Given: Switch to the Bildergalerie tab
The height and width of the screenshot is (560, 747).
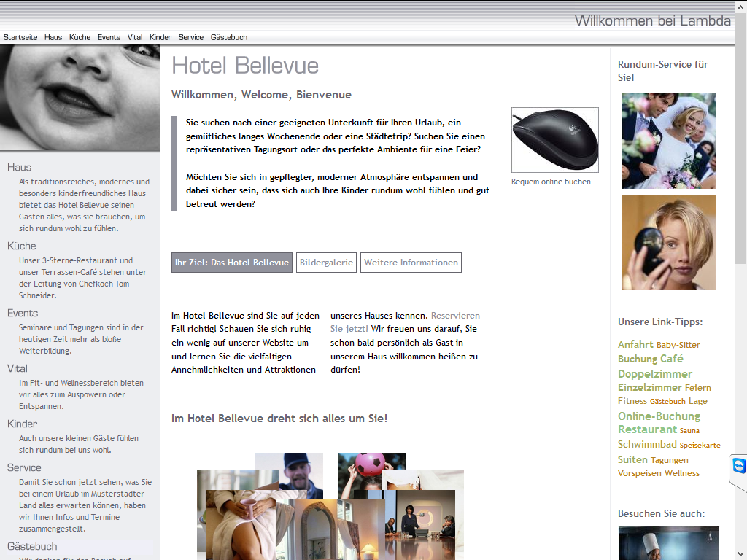Looking at the screenshot, I should click(x=326, y=262).
